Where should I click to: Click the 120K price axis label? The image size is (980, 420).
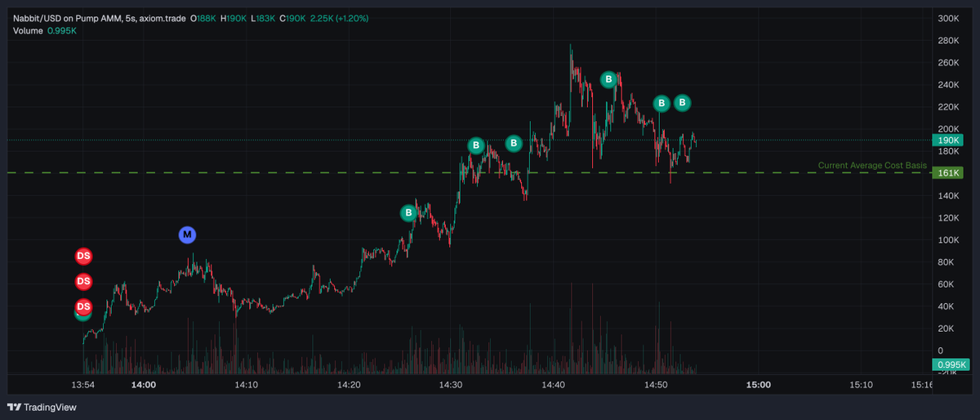pyautogui.click(x=950, y=218)
